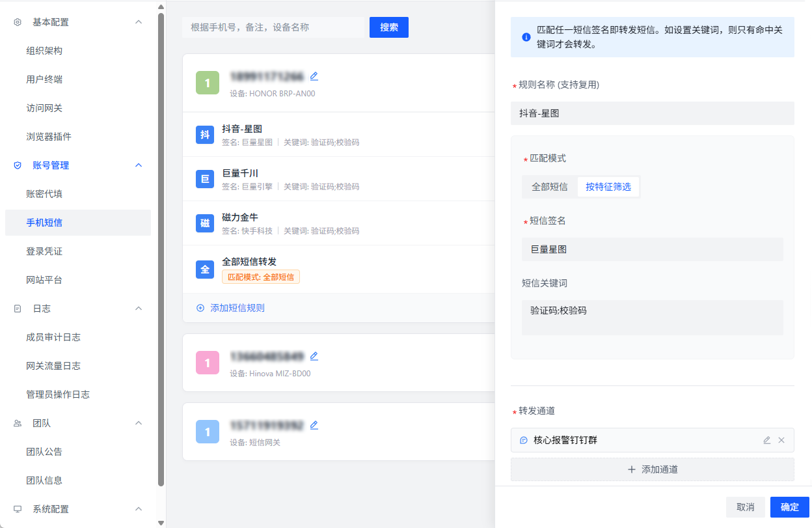Click the light blue badge on 短信网关 card

tap(208, 432)
